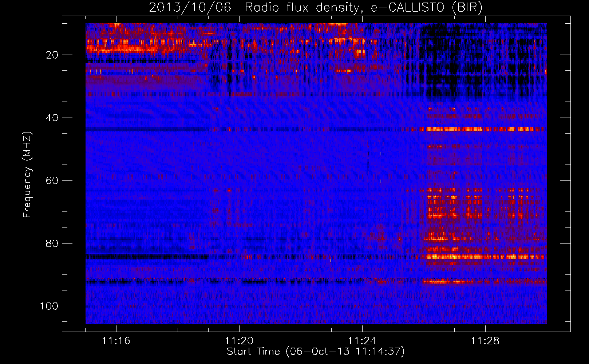The width and height of the screenshot is (589, 364).
Task: Click the '11:28' time tick label
Action: [x=485, y=341]
